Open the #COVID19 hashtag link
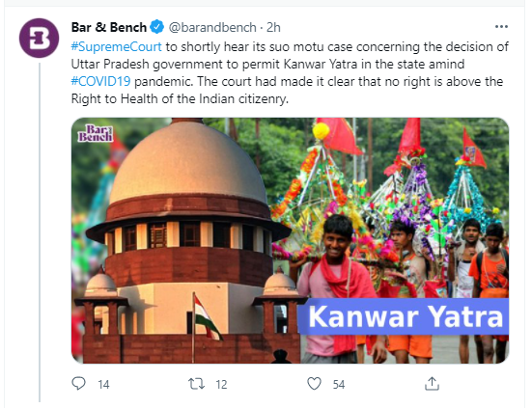 pyautogui.click(x=100, y=81)
